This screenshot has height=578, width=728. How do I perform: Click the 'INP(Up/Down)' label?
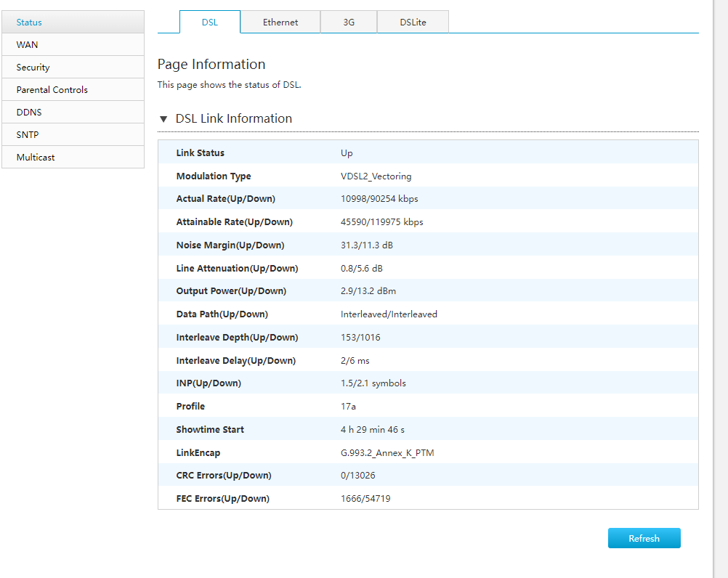[x=209, y=383]
